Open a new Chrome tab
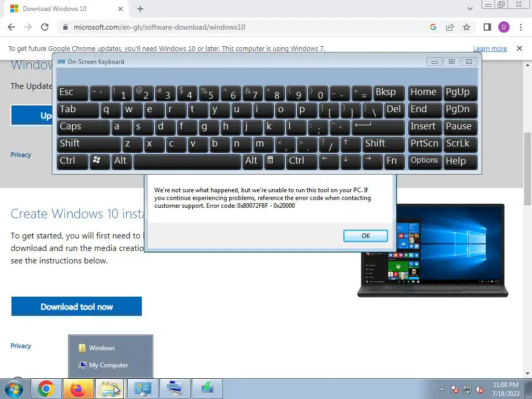 tap(140, 9)
